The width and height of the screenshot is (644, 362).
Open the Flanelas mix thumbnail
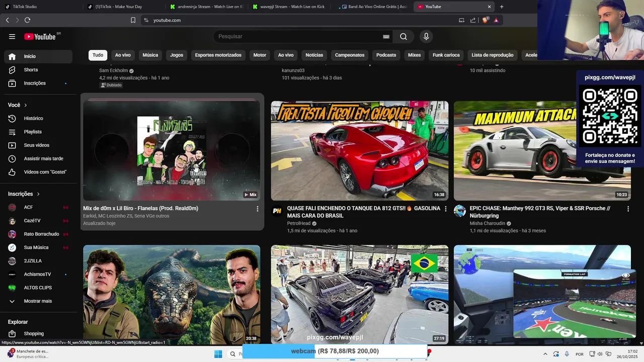pos(172,150)
